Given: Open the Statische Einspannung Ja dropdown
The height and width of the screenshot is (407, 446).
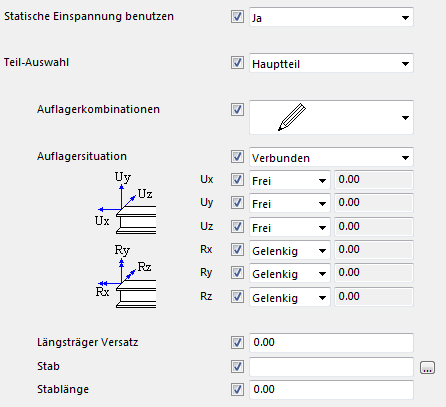Looking at the screenshot, I should pos(331,17).
